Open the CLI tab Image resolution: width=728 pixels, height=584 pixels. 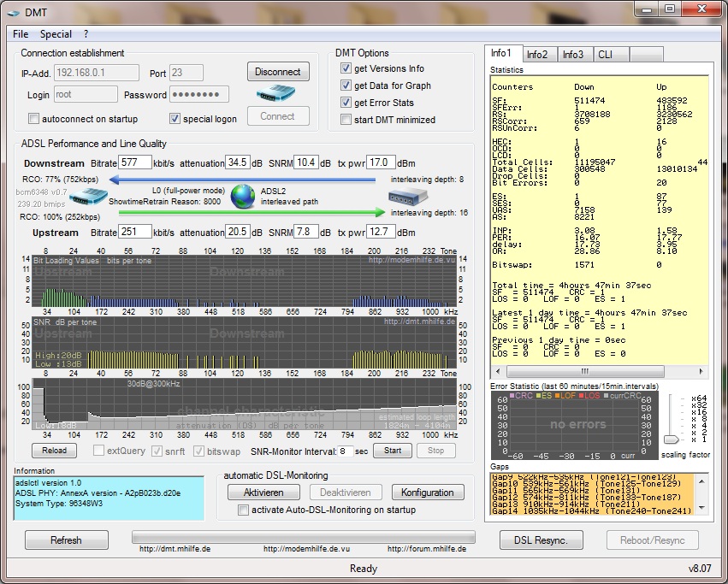coord(604,55)
